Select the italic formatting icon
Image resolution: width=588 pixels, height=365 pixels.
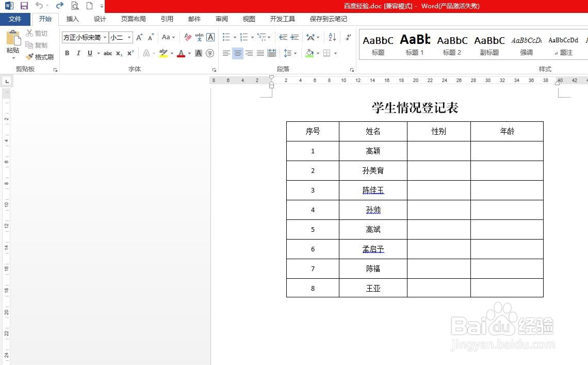pyautogui.click(x=78, y=53)
